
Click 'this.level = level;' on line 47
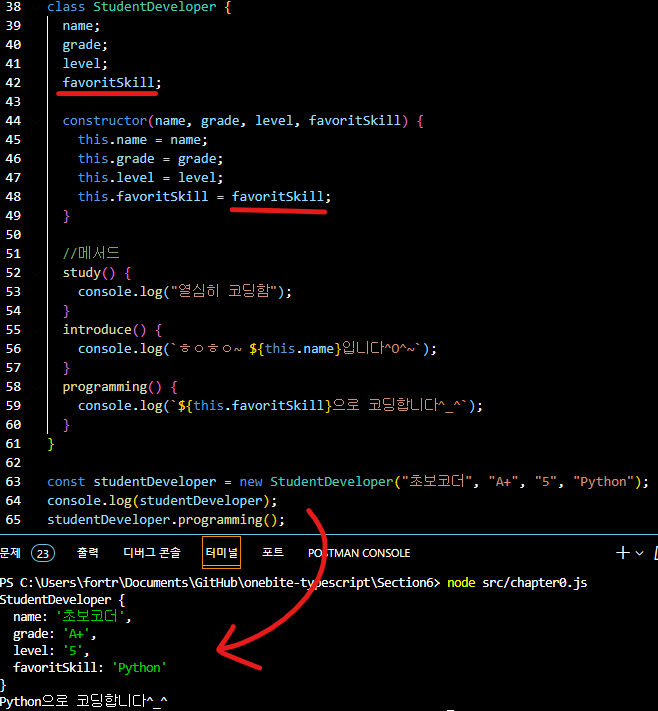pyautogui.click(x=151, y=177)
